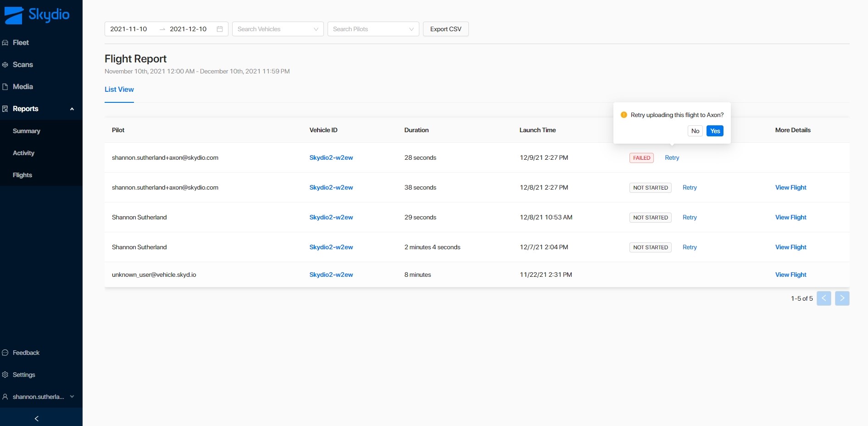The height and width of the screenshot is (426, 868).
Task: Confirm Yes to retry Axon upload
Action: tap(715, 131)
